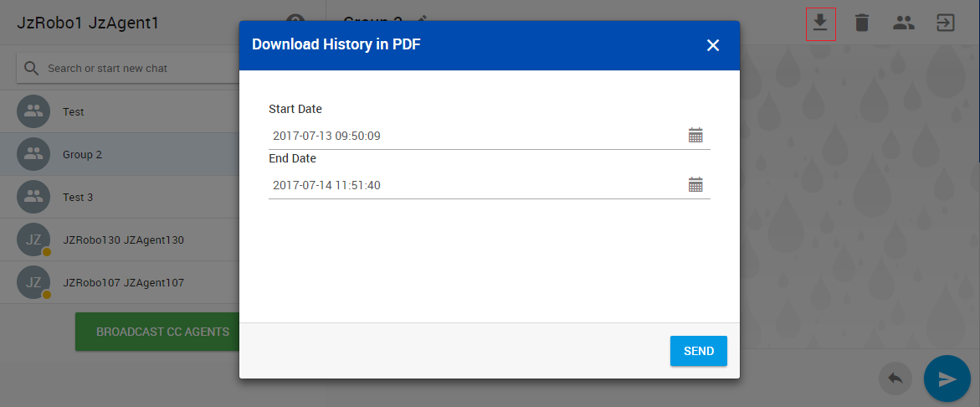Close the Download History dialog
Viewport: 980px width, 407px height.
click(x=713, y=45)
